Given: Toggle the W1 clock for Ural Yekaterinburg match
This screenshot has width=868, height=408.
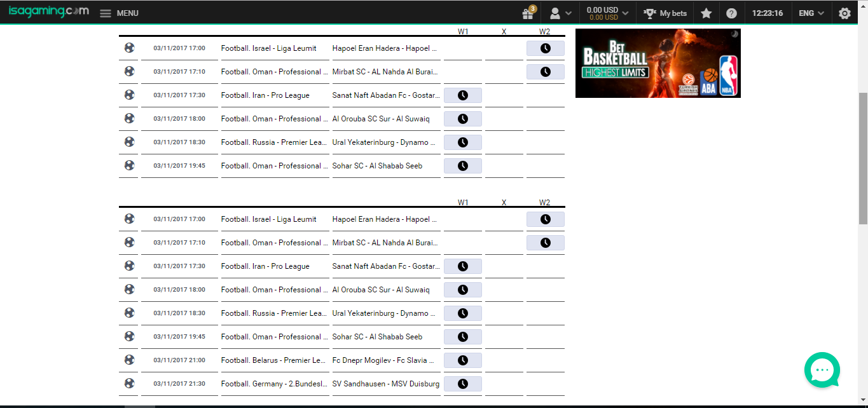Looking at the screenshot, I should click(462, 142).
